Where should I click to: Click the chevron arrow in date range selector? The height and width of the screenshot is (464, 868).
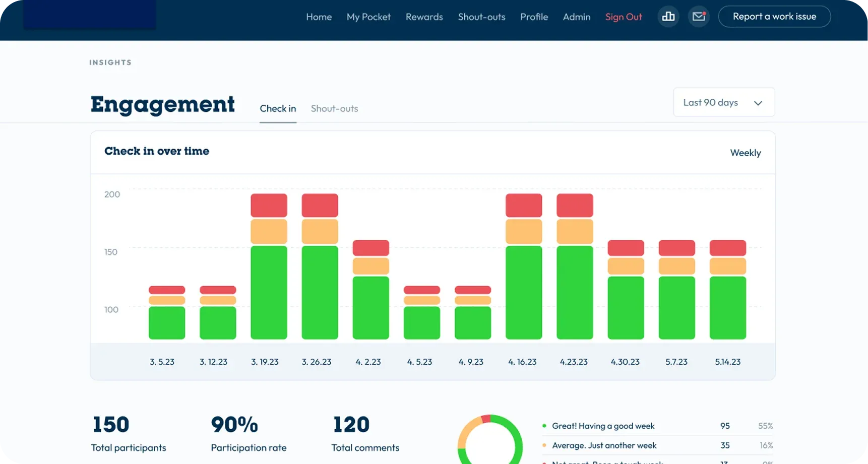[x=758, y=103]
